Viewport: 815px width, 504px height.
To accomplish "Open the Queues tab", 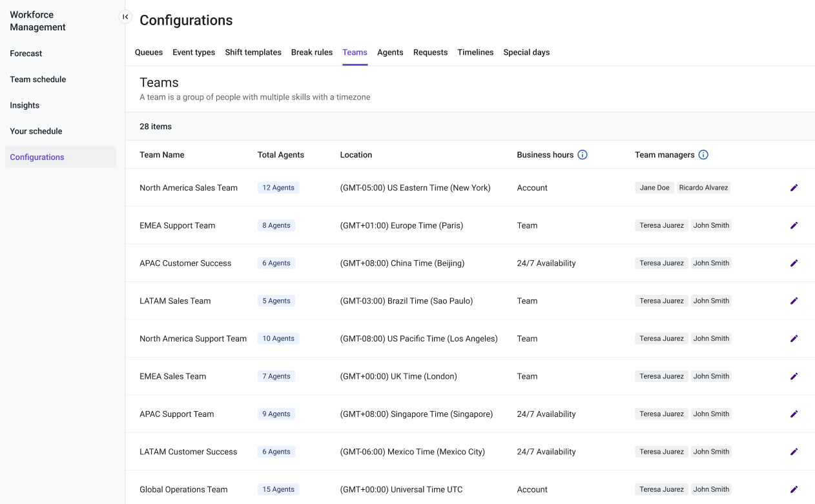I will coord(149,52).
